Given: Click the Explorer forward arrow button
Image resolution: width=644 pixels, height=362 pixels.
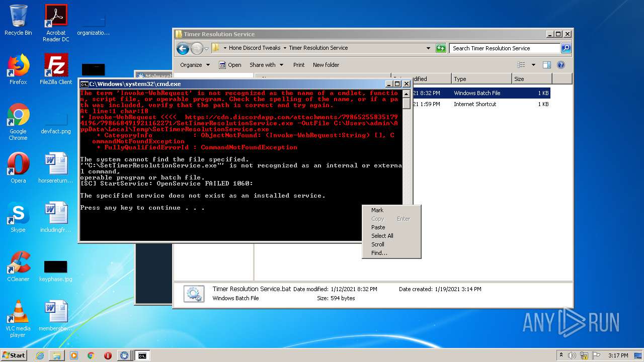Looking at the screenshot, I should [197, 48].
